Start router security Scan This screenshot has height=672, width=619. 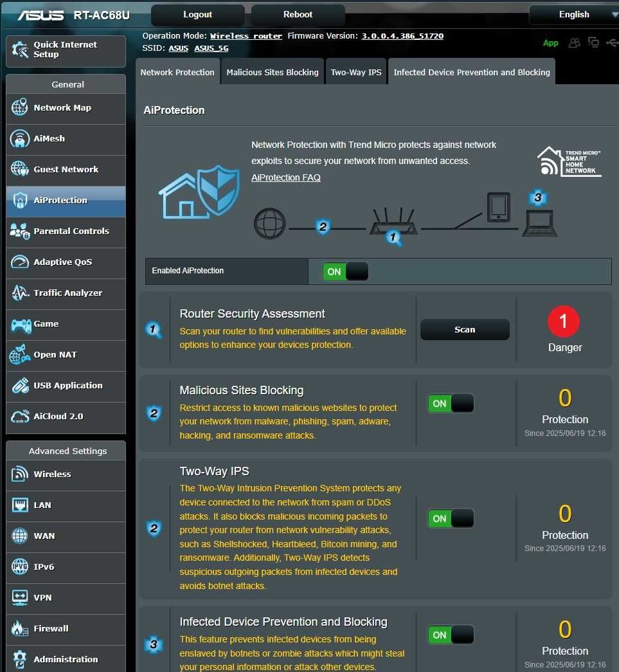pos(465,330)
